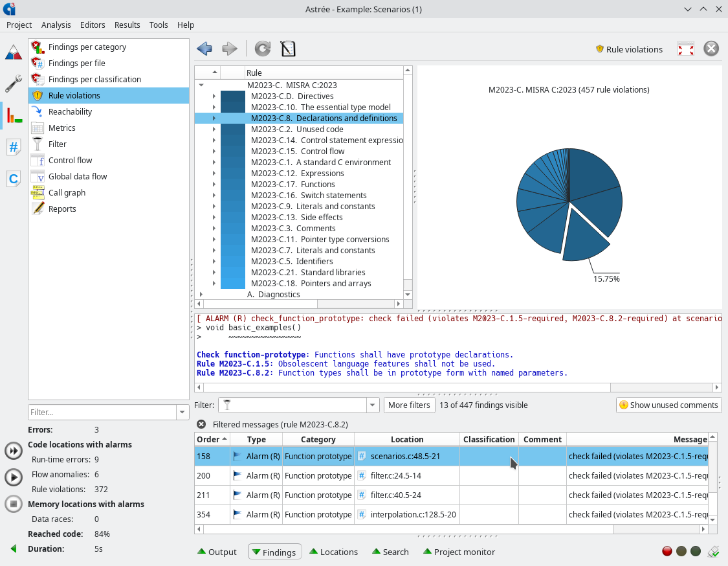Collapse the M2023-C. MISRA C:2023 node
Viewport: 728px width, 566px height.
(201, 85)
